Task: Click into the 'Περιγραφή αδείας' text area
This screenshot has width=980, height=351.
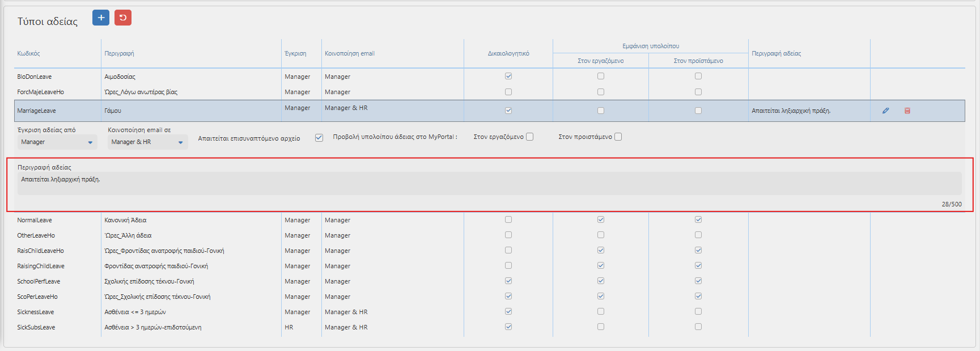Action: (x=489, y=184)
